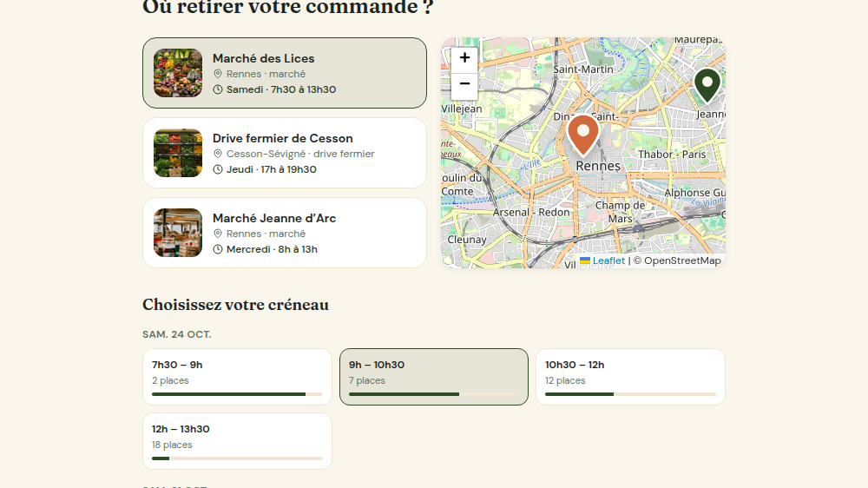Click the Marché Jeanne d'Arc photo

click(x=178, y=233)
